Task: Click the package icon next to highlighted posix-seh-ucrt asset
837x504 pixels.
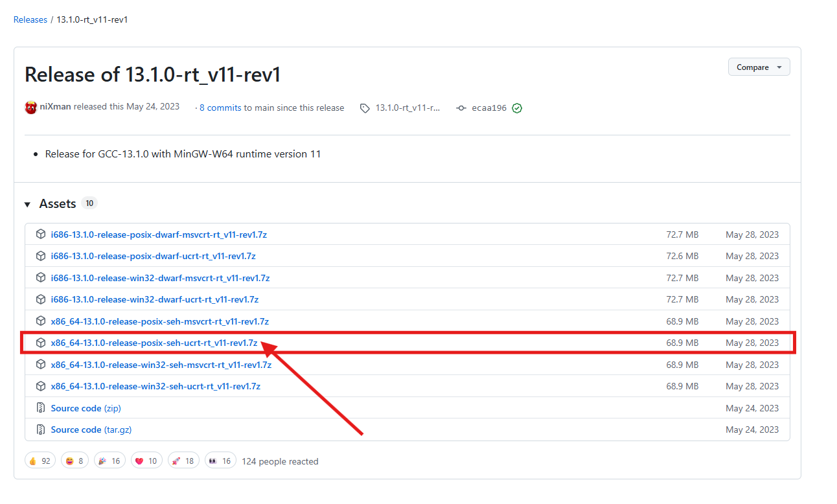Action: point(40,343)
